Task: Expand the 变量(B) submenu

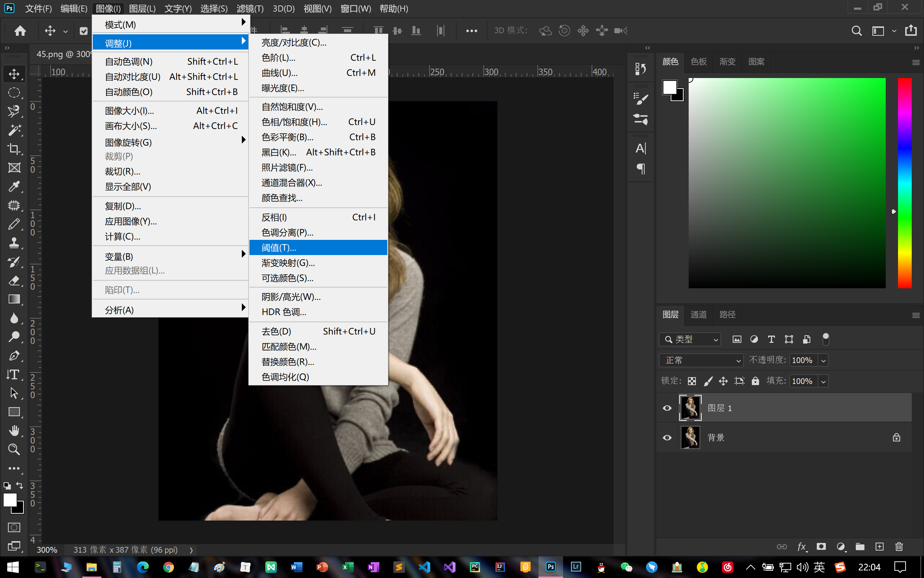Action: click(x=170, y=256)
